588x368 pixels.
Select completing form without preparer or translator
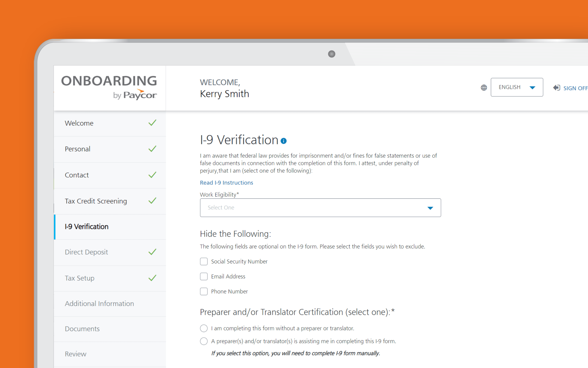[204, 328]
